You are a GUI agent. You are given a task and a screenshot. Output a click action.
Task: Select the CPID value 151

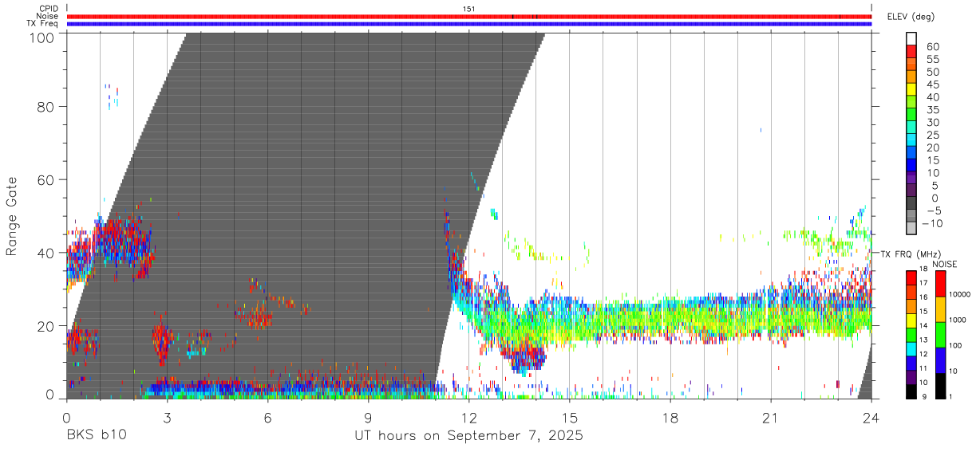(468, 9)
